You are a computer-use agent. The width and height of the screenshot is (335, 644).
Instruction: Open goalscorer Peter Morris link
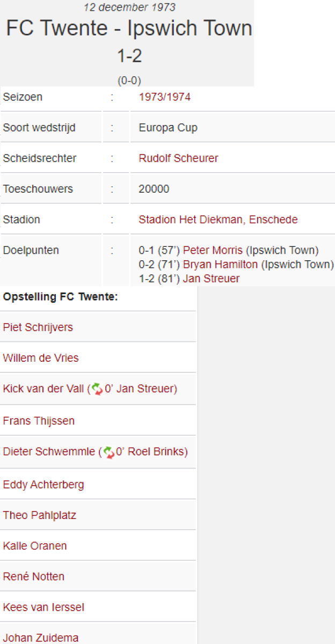pyautogui.click(x=213, y=250)
